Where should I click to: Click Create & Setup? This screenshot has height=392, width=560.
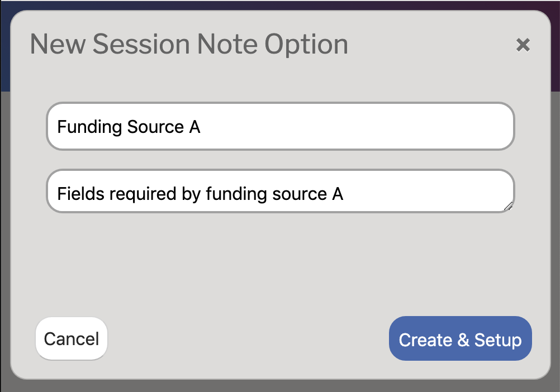point(460,338)
